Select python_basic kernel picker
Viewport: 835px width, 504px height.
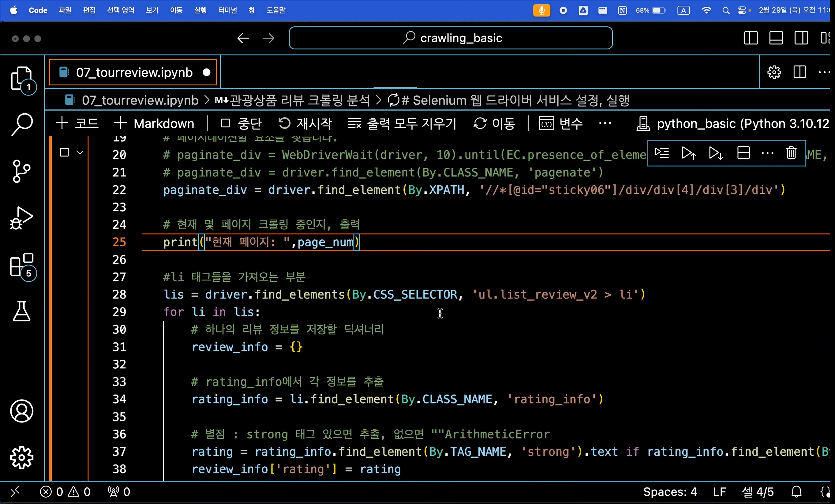pyautogui.click(x=732, y=123)
